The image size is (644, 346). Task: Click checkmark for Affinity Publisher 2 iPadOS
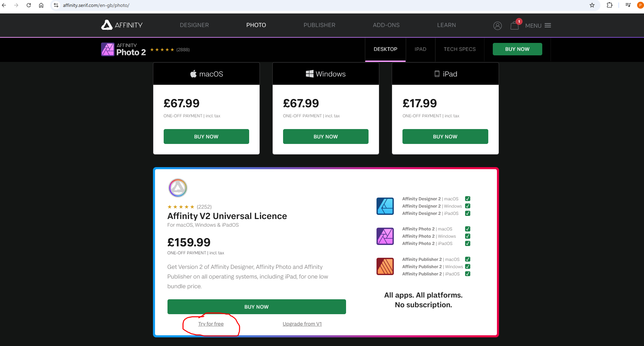pos(468,274)
